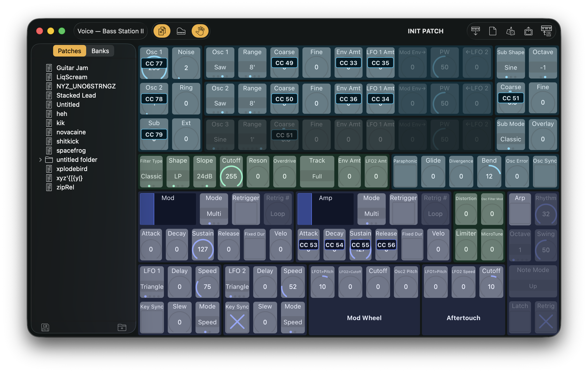Click the INIT PATCH name
Viewport: 588px width, 373px height.
click(425, 31)
